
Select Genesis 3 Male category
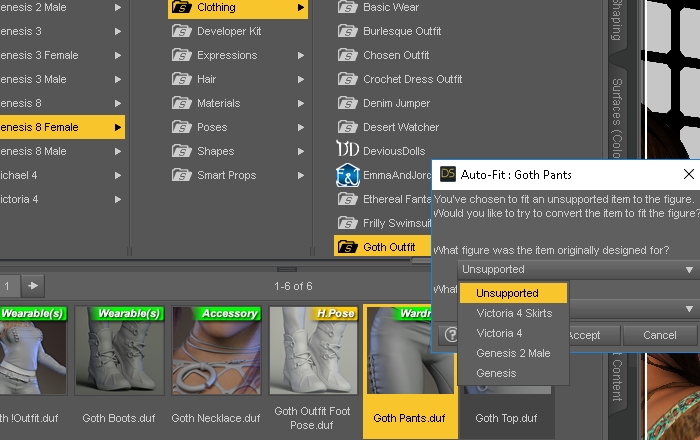click(x=62, y=79)
